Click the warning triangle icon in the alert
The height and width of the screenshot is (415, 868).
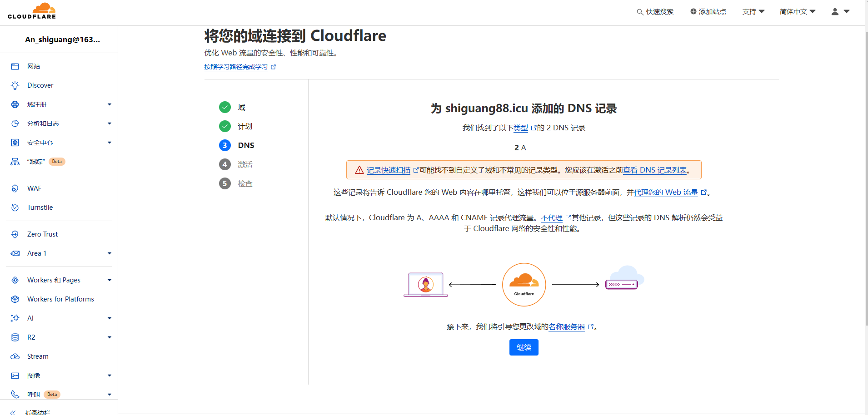tap(359, 170)
